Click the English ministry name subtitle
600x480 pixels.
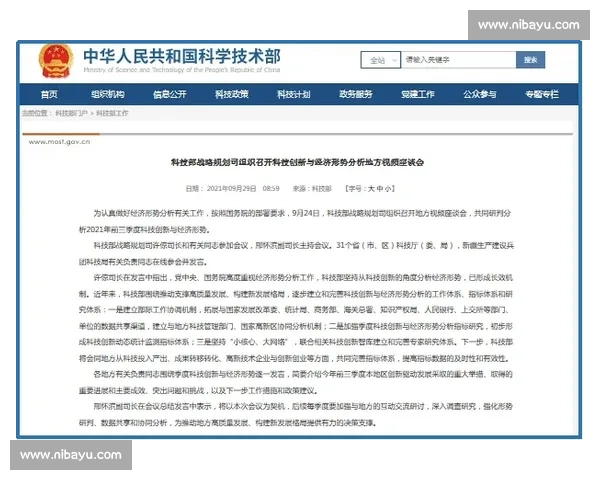[182, 70]
